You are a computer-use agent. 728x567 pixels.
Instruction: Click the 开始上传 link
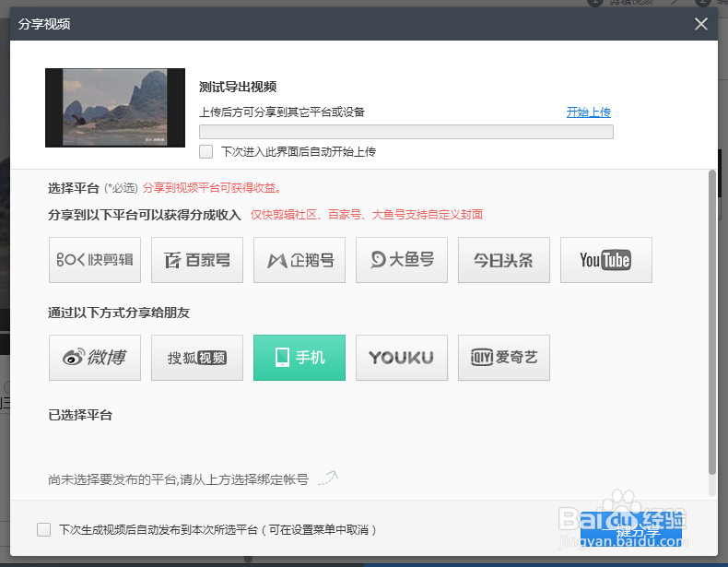[x=588, y=112]
